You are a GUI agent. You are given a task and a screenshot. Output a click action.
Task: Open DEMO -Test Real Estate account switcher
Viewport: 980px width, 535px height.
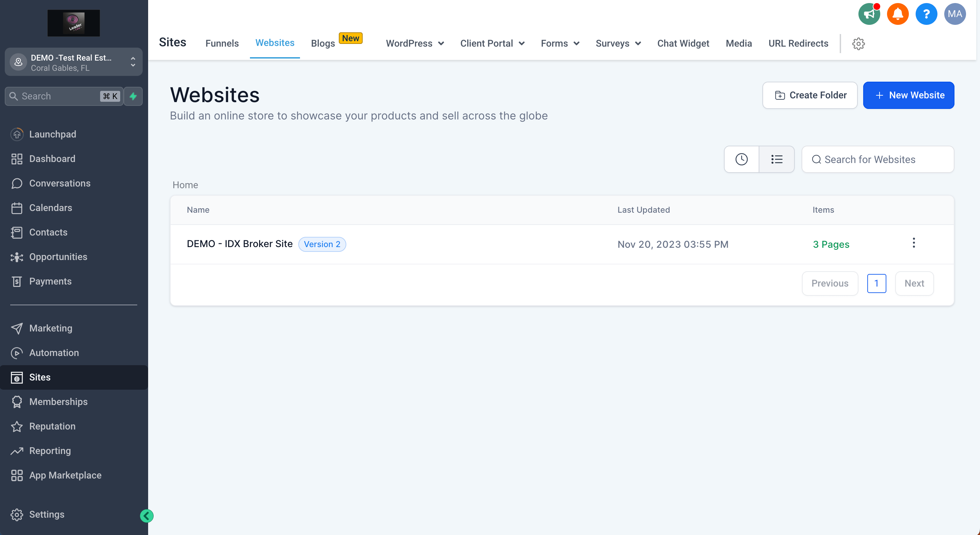pos(74,62)
